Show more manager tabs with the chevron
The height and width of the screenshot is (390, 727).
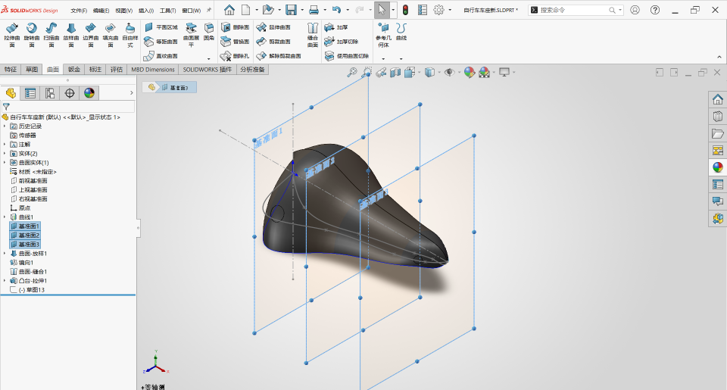pos(131,93)
